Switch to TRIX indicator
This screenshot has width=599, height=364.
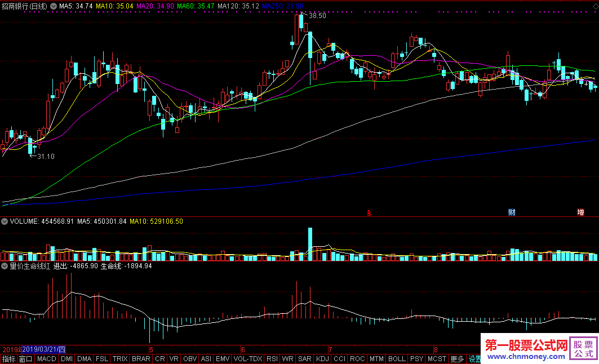pos(120,359)
